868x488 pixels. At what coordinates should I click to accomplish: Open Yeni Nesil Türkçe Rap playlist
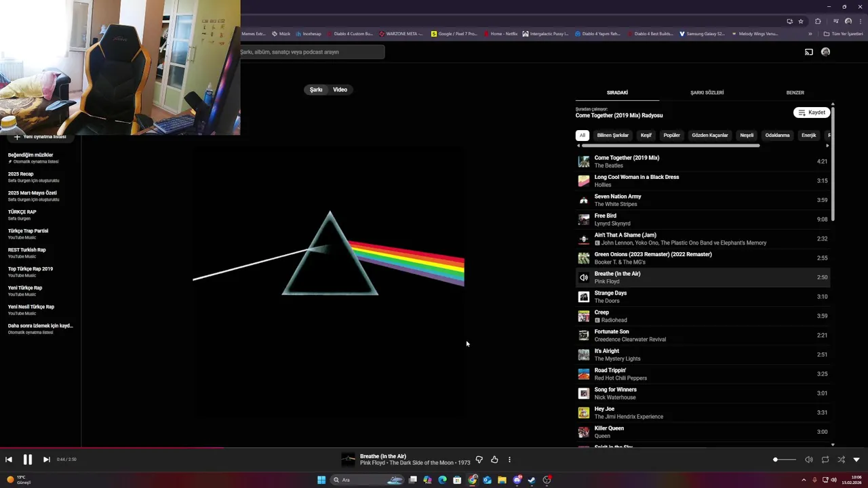(41, 310)
